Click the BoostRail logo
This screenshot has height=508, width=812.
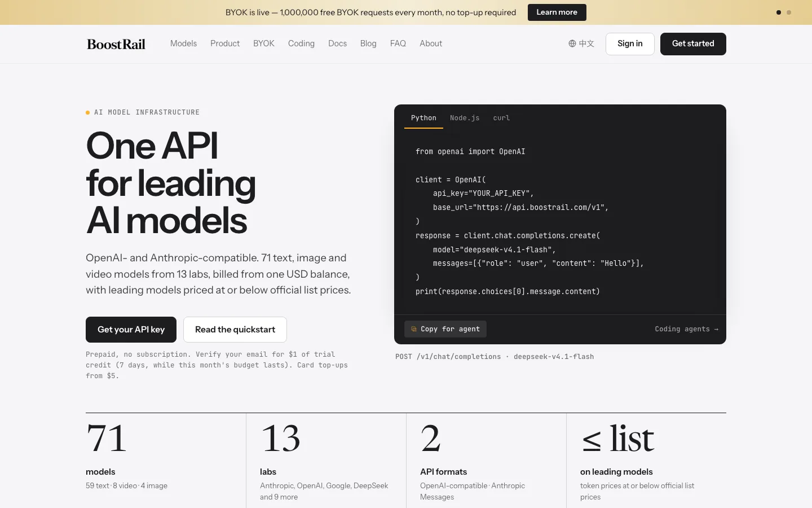point(116,44)
